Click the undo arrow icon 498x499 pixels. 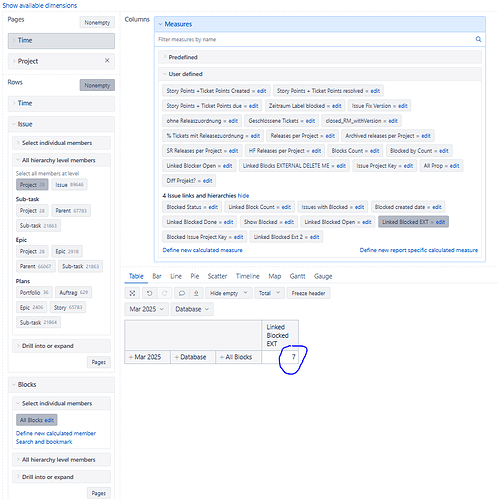point(150,293)
